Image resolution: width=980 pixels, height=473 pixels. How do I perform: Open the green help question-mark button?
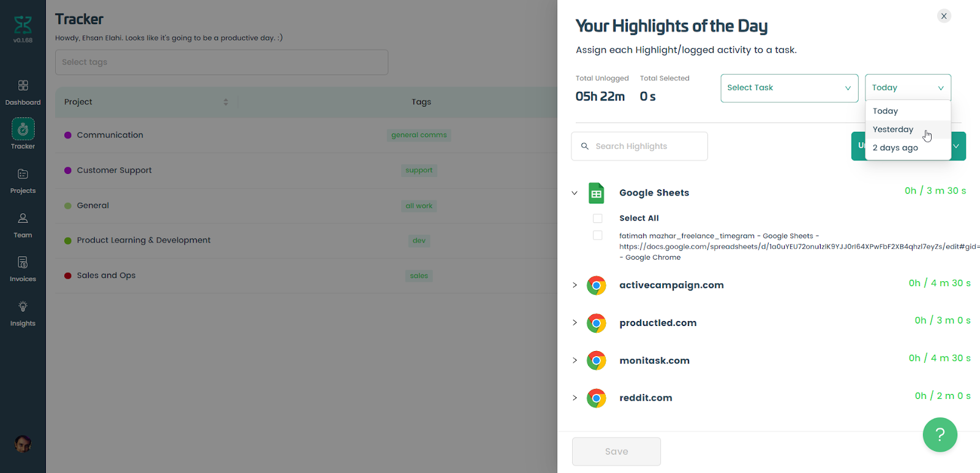tap(940, 434)
